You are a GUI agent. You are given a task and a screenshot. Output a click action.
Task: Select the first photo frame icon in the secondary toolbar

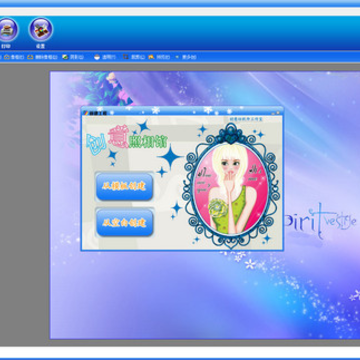click(x=6, y=57)
